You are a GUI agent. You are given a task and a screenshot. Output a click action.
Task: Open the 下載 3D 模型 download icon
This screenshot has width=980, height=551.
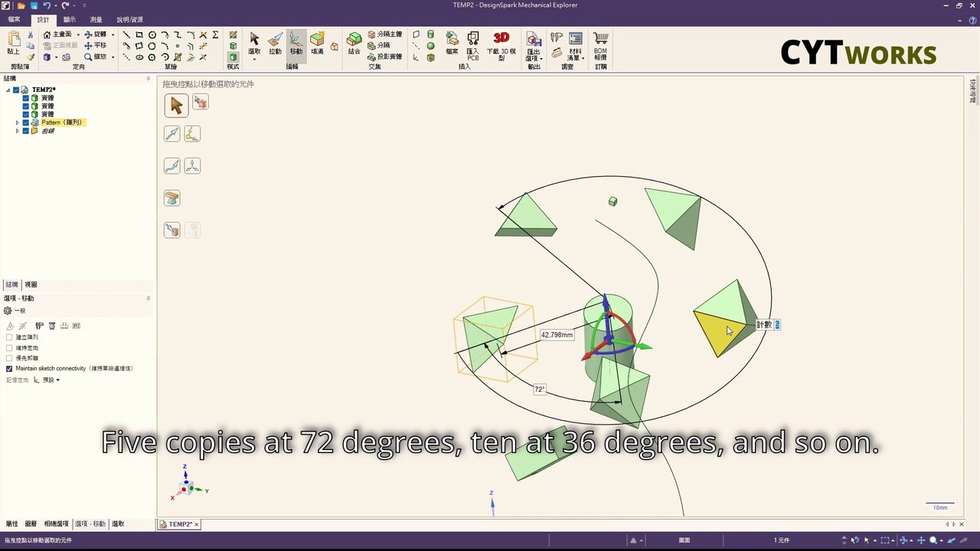click(501, 44)
